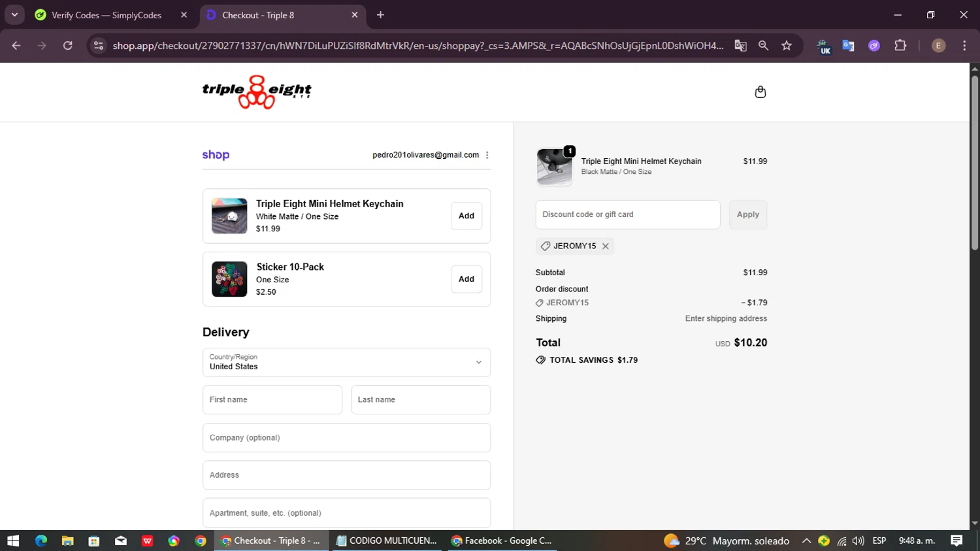Click the Address field
Viewport: 980px width, 551px height.
pos(346,475)
